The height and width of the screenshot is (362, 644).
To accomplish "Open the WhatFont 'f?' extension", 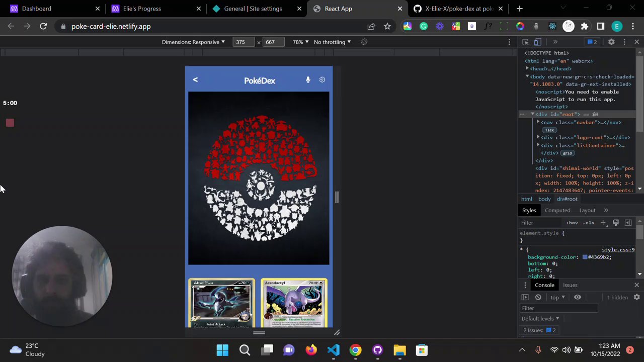I will (x=488, y=26).
